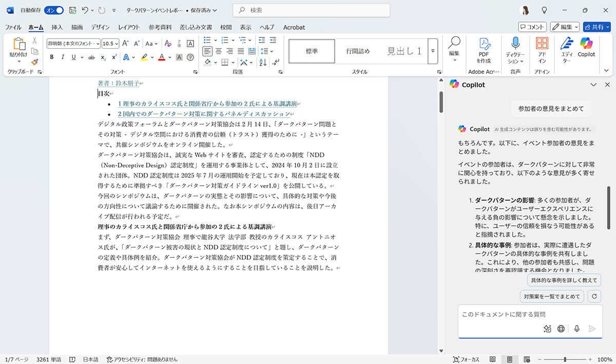
Task: Click the Format Painter brush icon
Action: click(35, 62)
